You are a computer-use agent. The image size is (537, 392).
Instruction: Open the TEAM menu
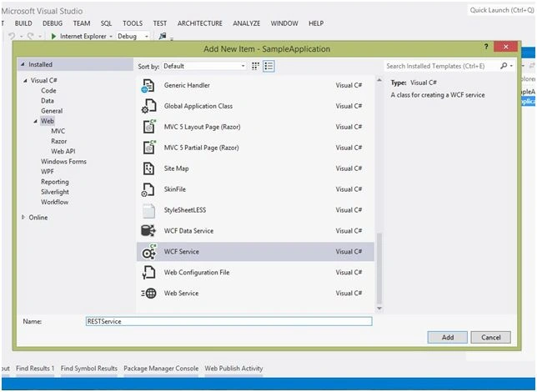[82, 23]
